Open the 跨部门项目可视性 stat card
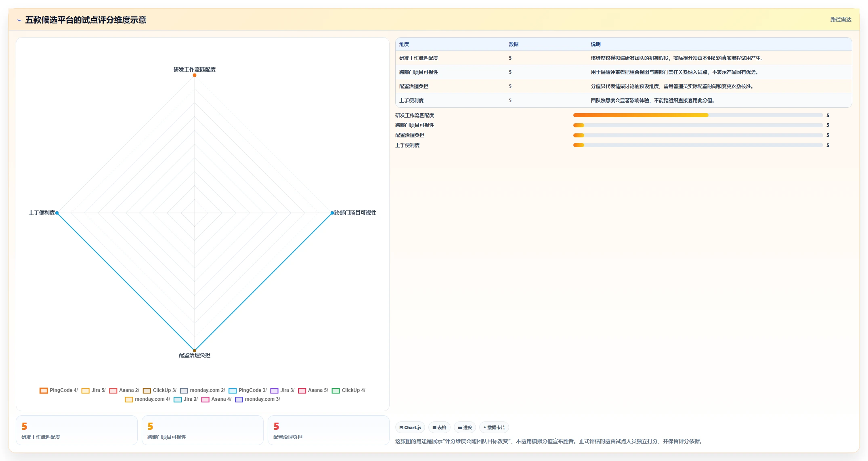This screenshot has width=868, height=461. 203,430
